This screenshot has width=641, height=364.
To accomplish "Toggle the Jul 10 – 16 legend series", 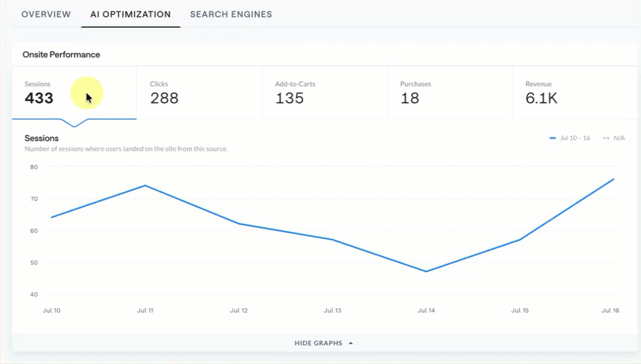I will (570, 138).
